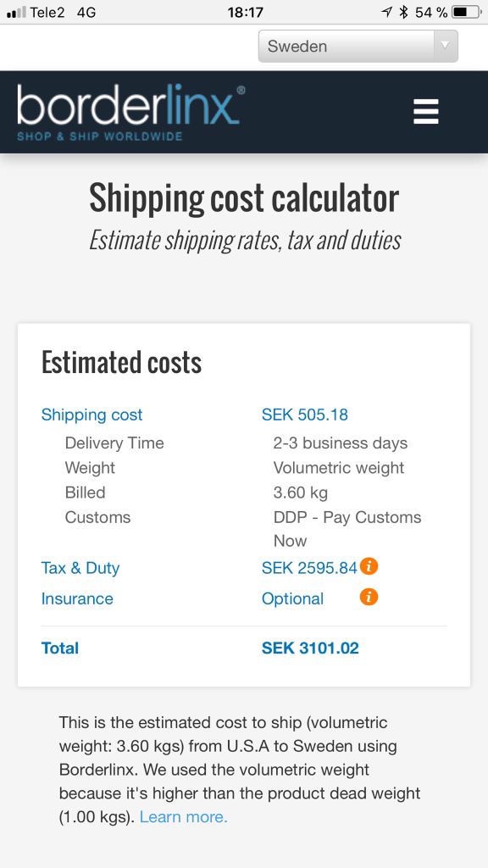This screenshot has height=868, width=488.
Task: Click the Shipping cost label
Action: [x=91, y=415]
